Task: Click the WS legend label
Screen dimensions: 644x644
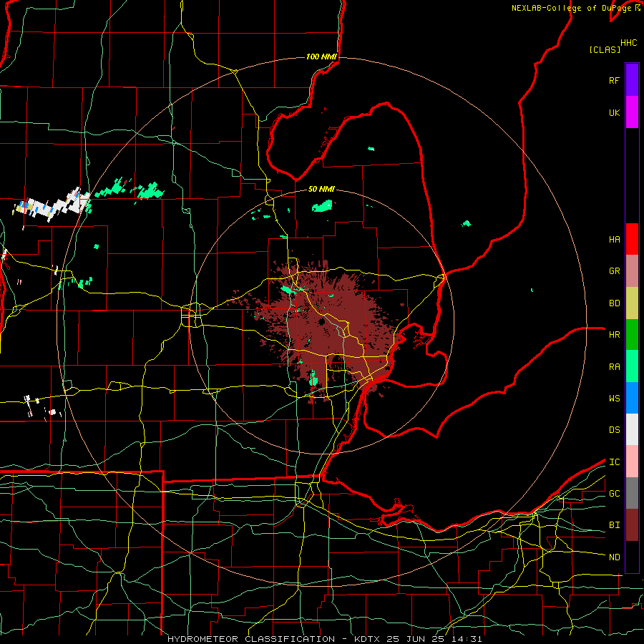Action: tap(614, 399)
